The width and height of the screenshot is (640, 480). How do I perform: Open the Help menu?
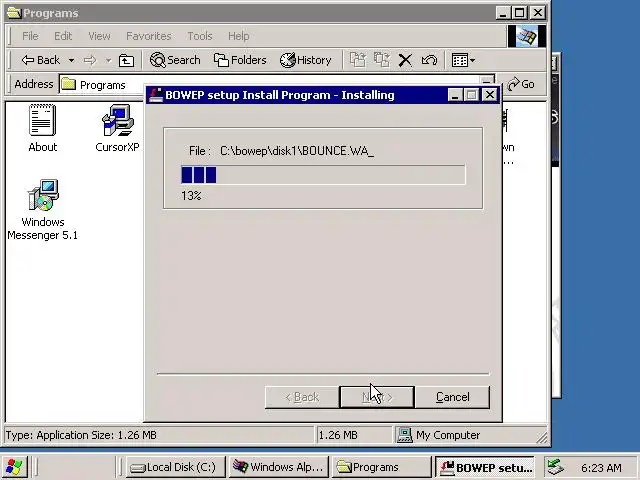(x=238, y=36)
